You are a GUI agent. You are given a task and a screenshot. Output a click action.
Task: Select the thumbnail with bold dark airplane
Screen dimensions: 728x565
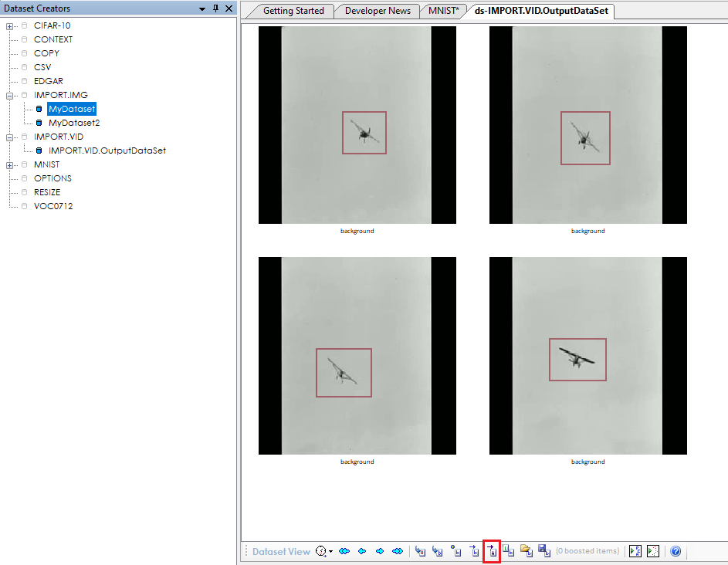pos(587,356)
